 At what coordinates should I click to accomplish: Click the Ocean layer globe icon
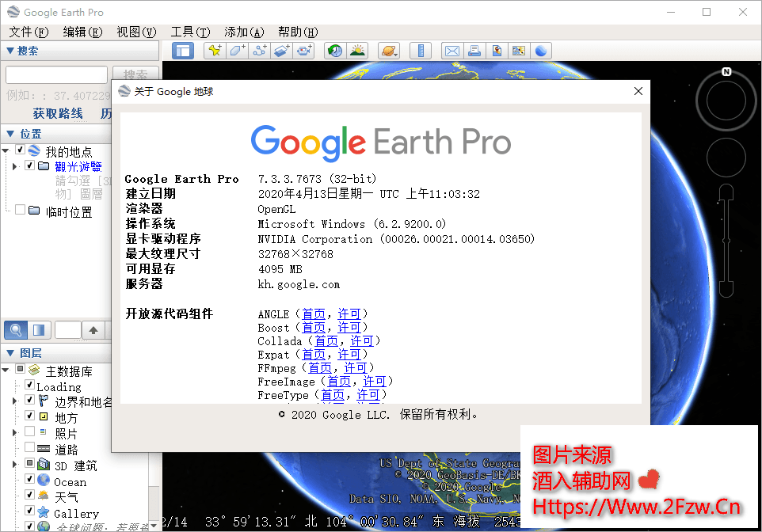(x=44, y=480)
